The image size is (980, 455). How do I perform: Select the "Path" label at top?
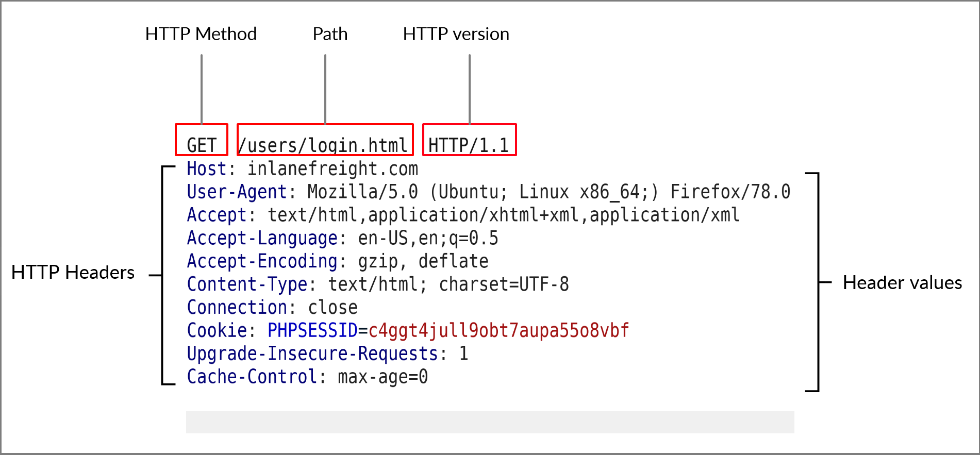330,34
